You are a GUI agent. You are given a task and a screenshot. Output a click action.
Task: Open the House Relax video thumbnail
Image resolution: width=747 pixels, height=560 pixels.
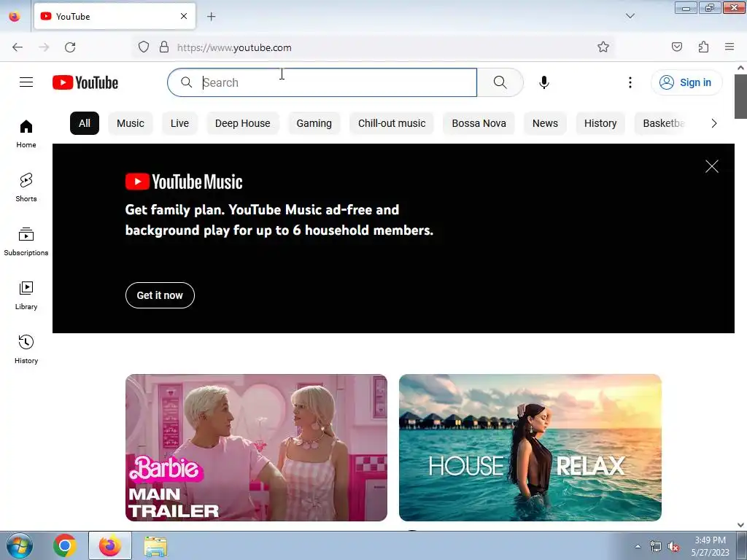(x=530, y=448)
